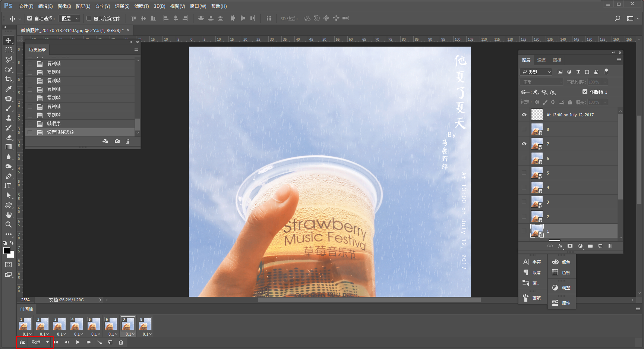Show layer 8 by its visibility box

[524, 129]
